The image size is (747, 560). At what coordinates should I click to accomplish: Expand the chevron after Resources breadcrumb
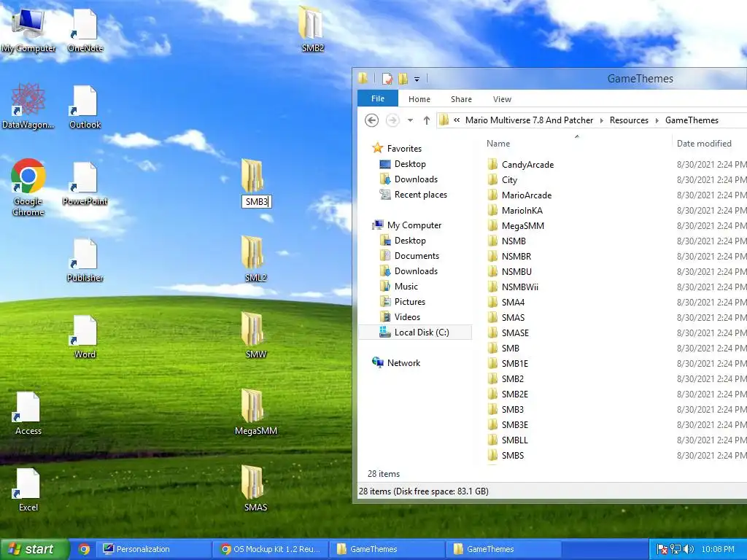pyautogui.click(x=657, y=120)
